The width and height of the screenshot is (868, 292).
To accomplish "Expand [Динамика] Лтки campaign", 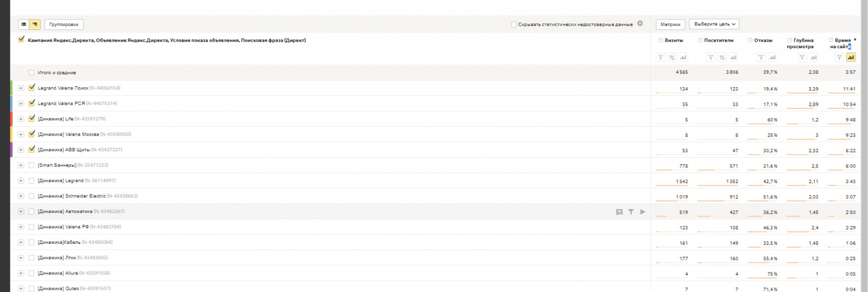I will (x=21, y=258).
